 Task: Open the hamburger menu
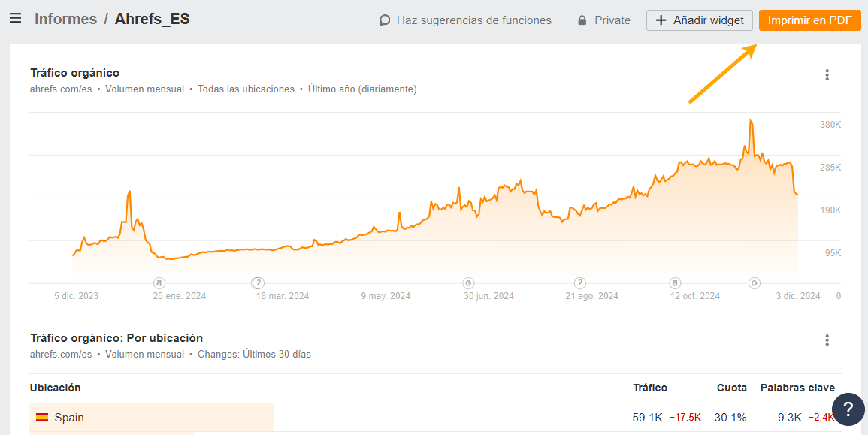coord(16,19)
